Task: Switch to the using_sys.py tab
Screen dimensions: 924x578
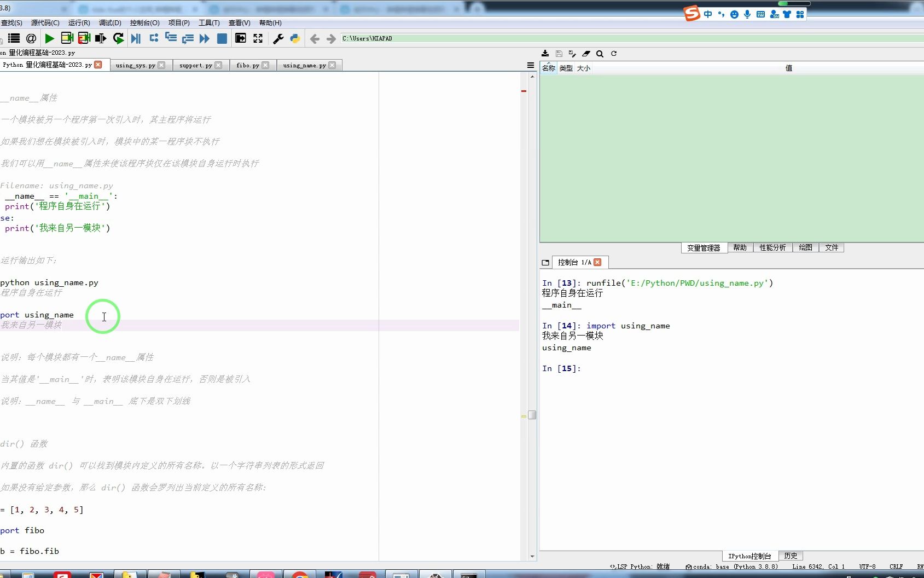Action: [136, 65]
